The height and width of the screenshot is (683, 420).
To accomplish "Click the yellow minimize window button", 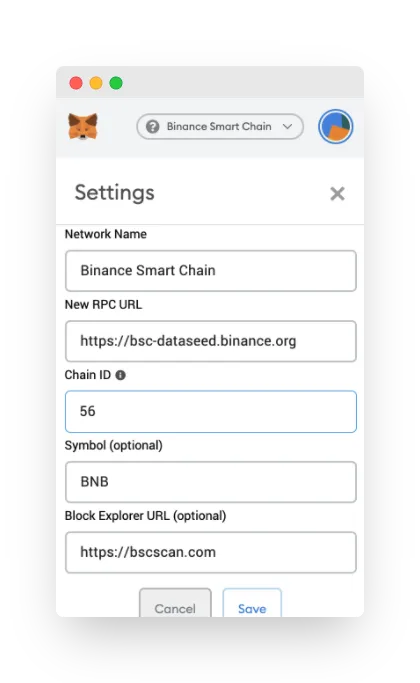I will point(96,83).
